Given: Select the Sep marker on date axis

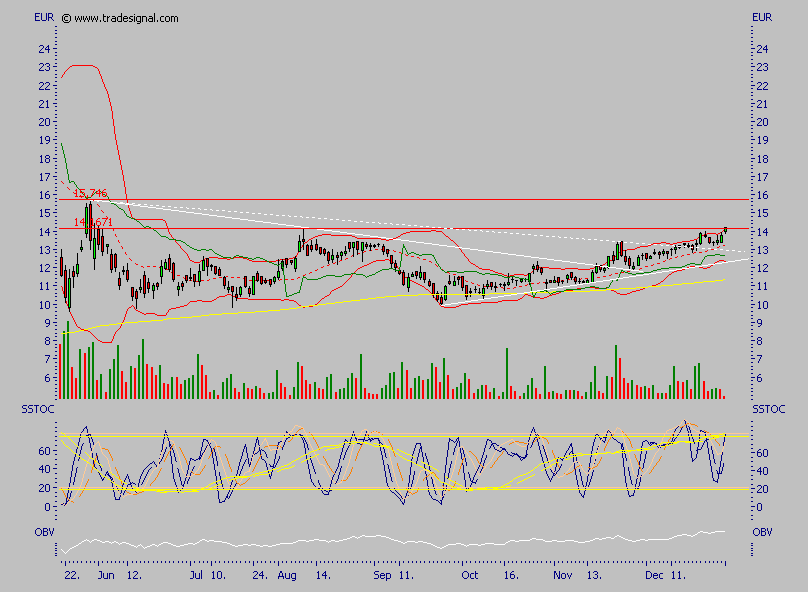Looking at the screenshot, I should pos(380,576).
